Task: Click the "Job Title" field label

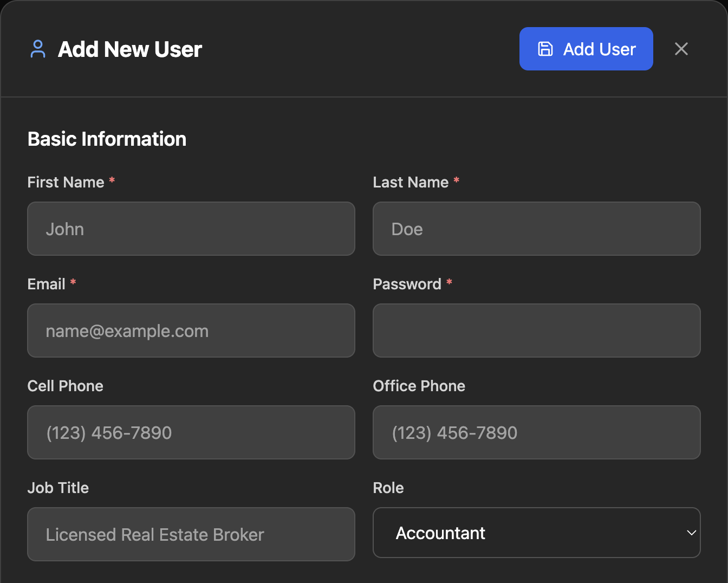Action: pyautogui.click(x=58, y=488)
